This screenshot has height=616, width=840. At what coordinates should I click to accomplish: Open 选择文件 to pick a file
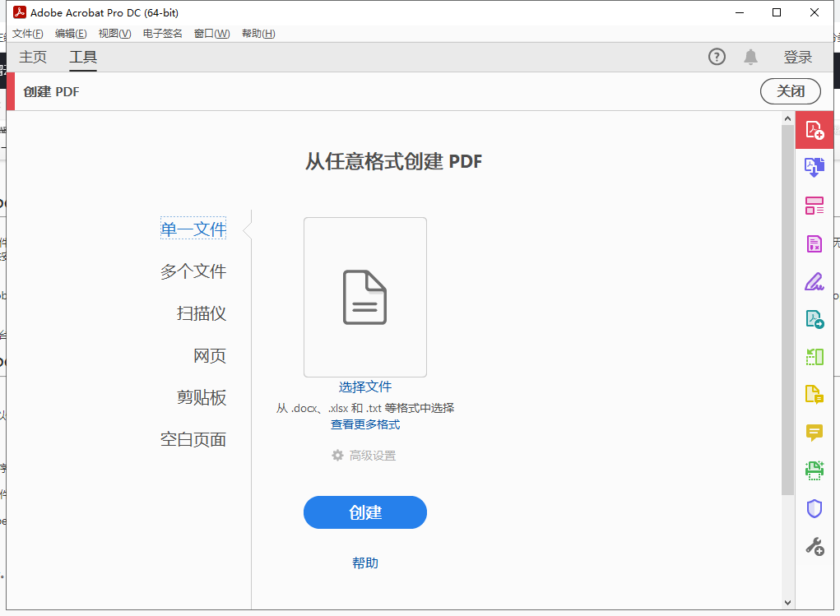364,387
